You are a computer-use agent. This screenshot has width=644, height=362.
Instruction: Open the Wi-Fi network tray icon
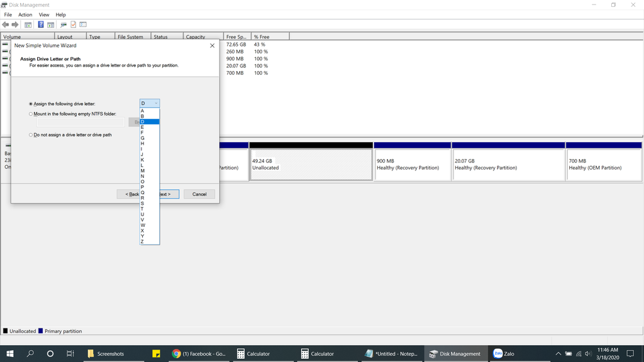(579, 353)
